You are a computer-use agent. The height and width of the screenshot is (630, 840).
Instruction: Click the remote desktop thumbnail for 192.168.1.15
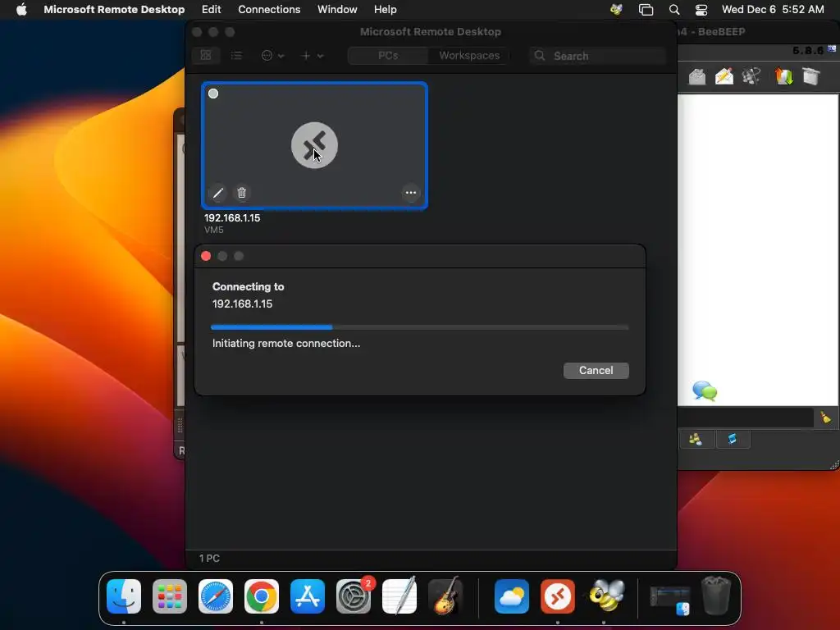click(x=314, y=145)
